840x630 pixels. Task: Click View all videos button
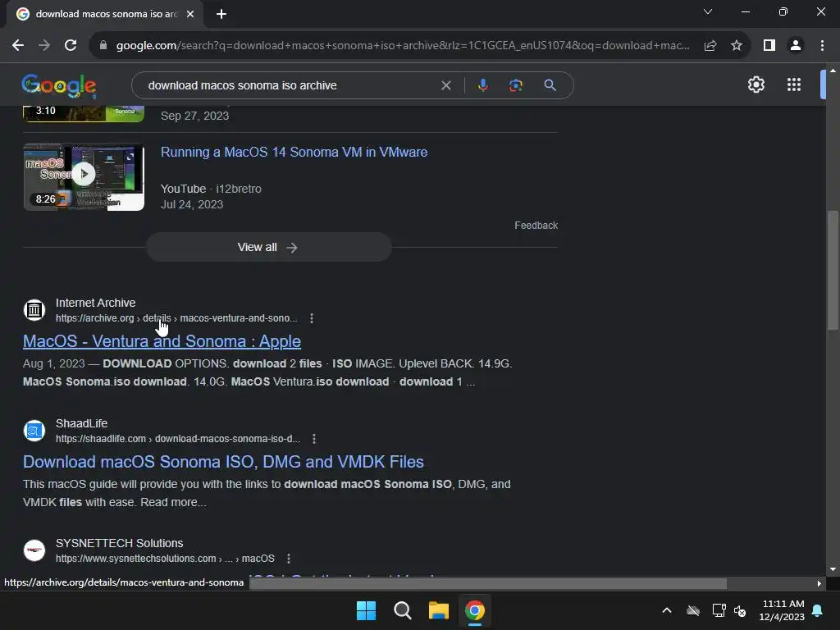[x=269, y=247]
